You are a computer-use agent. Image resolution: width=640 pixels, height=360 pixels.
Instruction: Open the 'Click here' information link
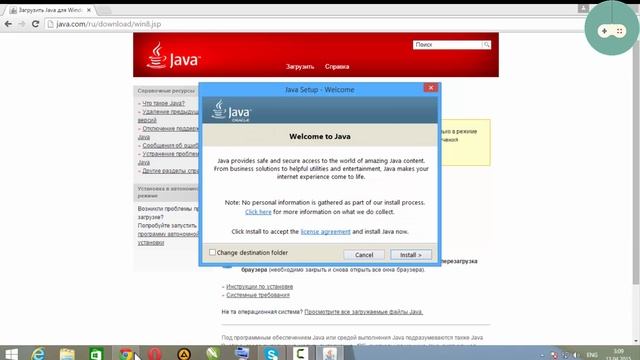pos(258,212)
